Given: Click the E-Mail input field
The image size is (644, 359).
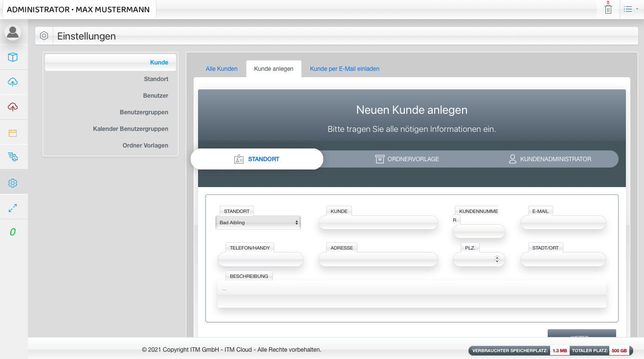Looking at the screenshot, I should [x=563, y=223].
